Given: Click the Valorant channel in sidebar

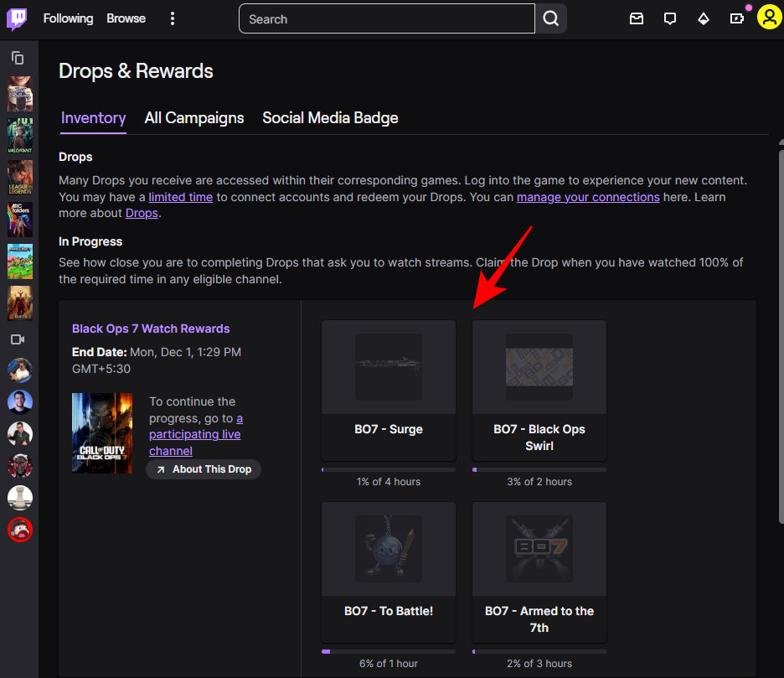Looking at the screenshot, I should click(19, 135).
